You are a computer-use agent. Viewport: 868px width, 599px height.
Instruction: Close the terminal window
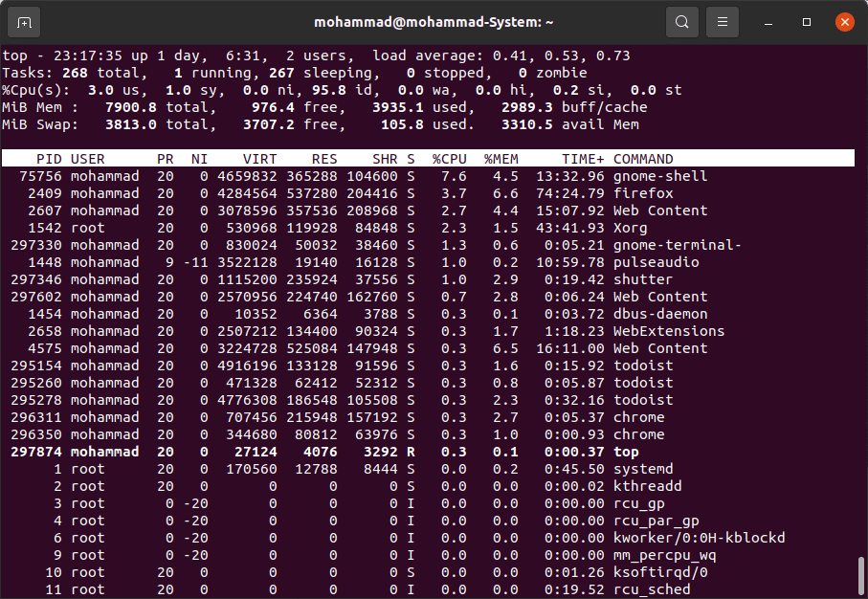843,21
